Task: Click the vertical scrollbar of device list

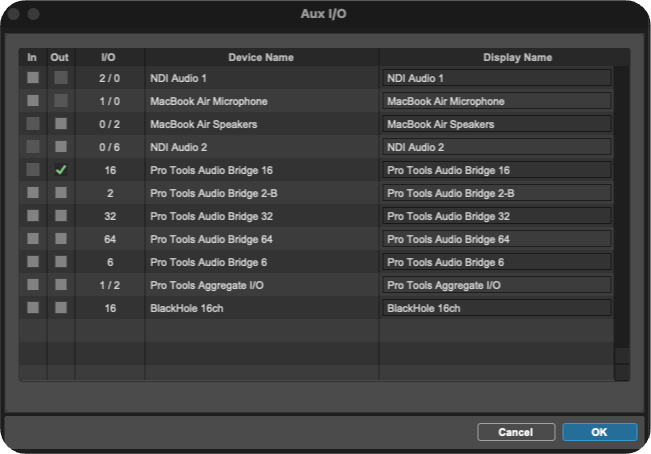Action: [622, 207]
